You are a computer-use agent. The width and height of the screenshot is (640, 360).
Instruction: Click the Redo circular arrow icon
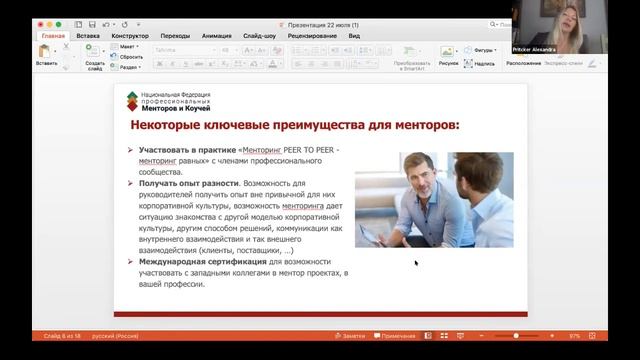tap(124, 25)
